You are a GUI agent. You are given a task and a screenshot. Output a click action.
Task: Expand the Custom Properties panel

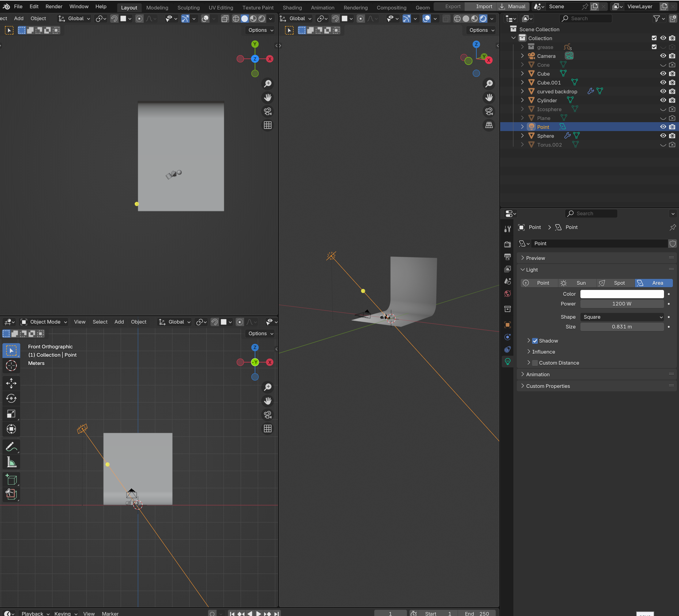point(548,386)
